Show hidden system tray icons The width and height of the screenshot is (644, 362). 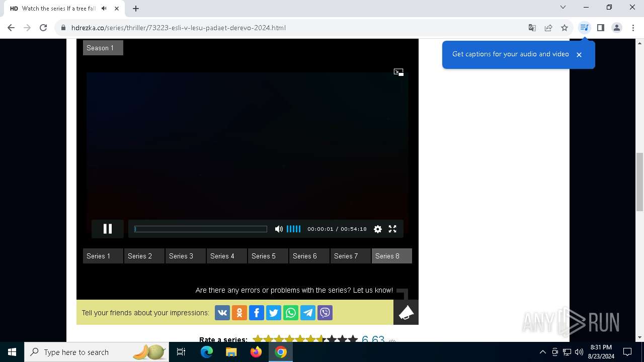542,352
